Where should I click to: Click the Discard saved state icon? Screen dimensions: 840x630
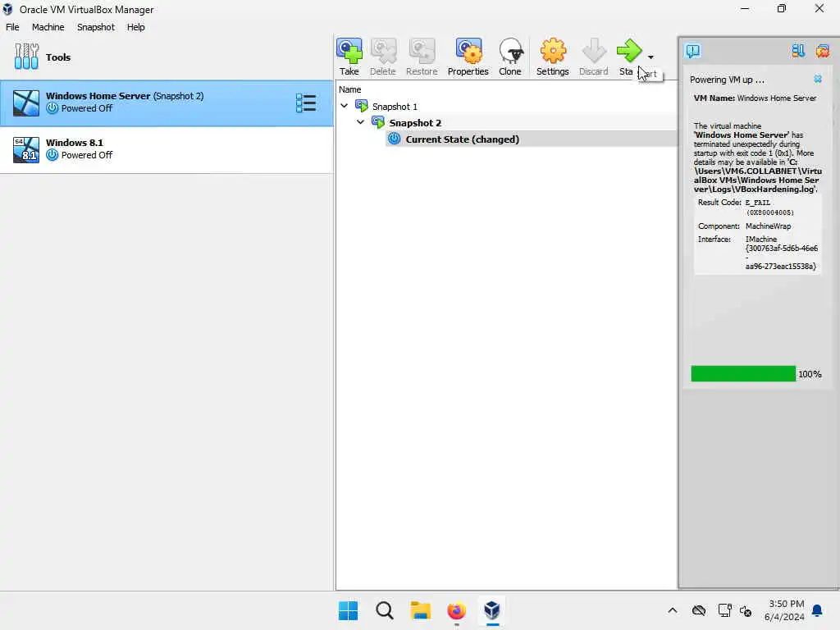click(594, 51)
